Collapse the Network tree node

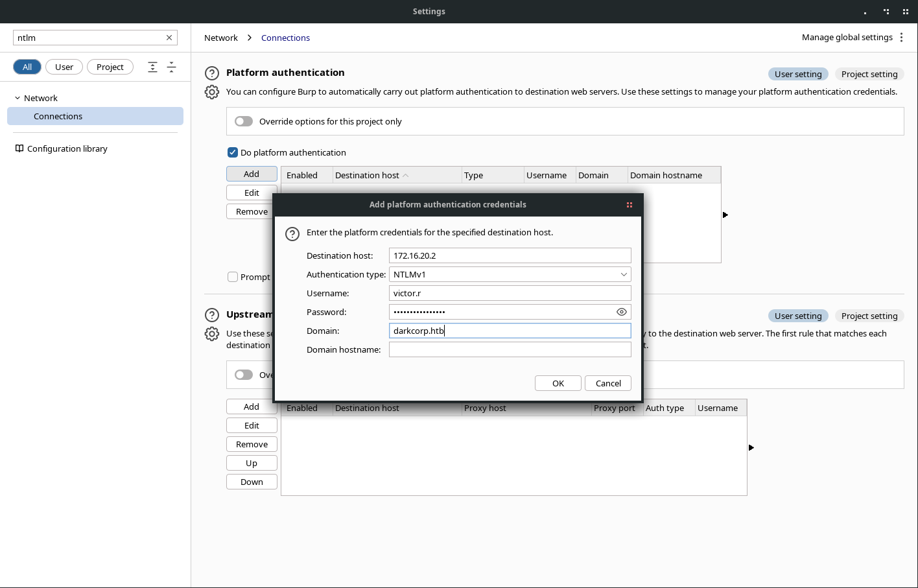click(18, 98)
